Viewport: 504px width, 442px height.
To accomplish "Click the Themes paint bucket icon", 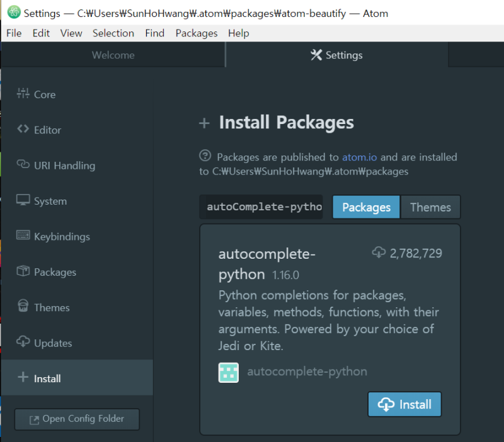I will [x=23, y=306].
